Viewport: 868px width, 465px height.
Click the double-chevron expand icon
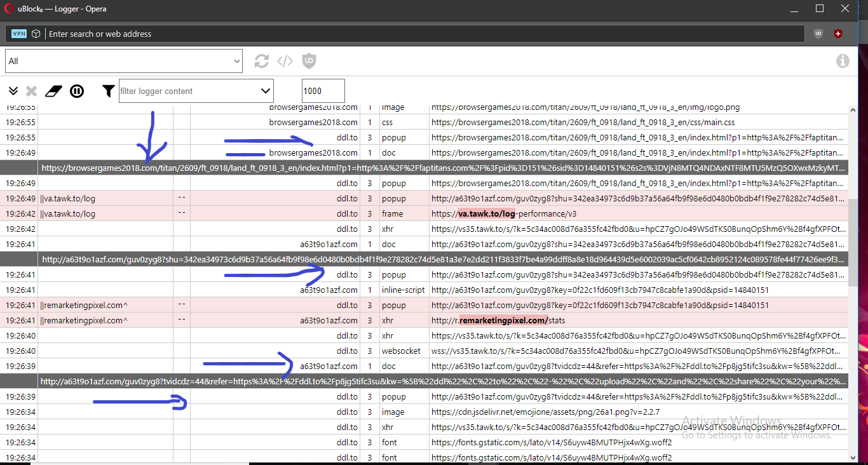pyautogui.click(x=13, y=91)
